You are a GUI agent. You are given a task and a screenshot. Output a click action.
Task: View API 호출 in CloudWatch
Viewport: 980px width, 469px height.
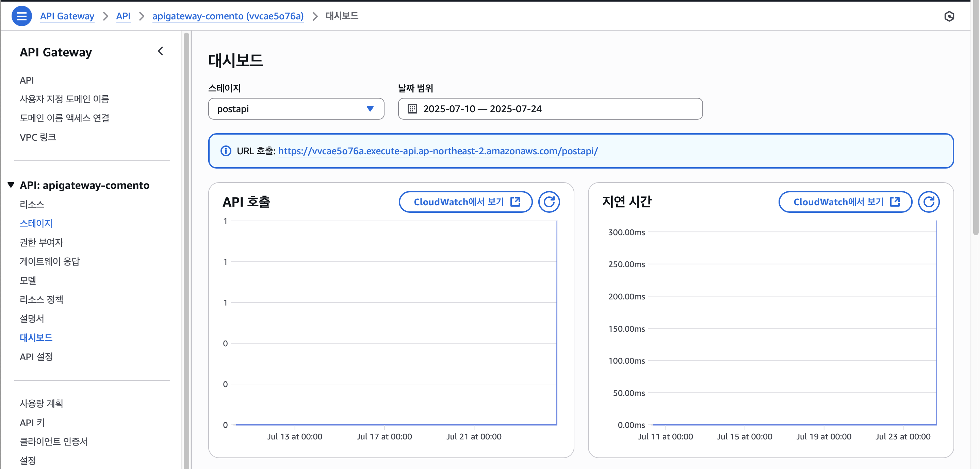[x=465, y=202]
